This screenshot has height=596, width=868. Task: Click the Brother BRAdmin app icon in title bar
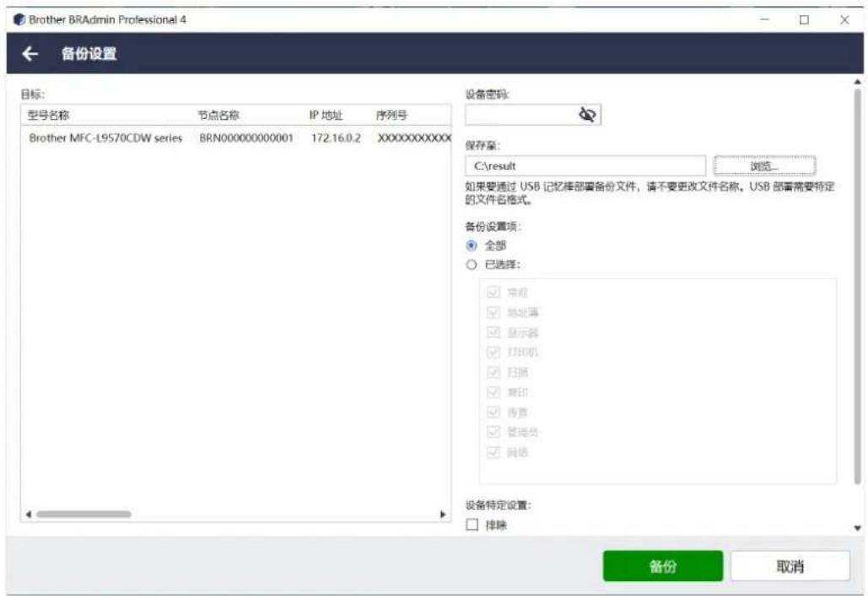19,20
